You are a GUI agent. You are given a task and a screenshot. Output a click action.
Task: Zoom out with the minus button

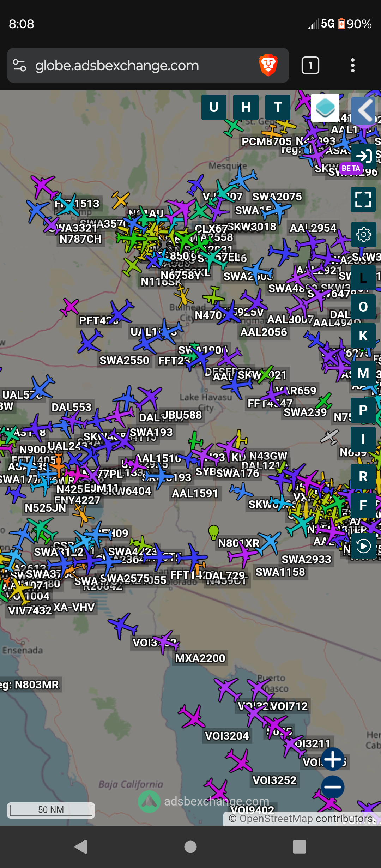(x=333, y=787)
